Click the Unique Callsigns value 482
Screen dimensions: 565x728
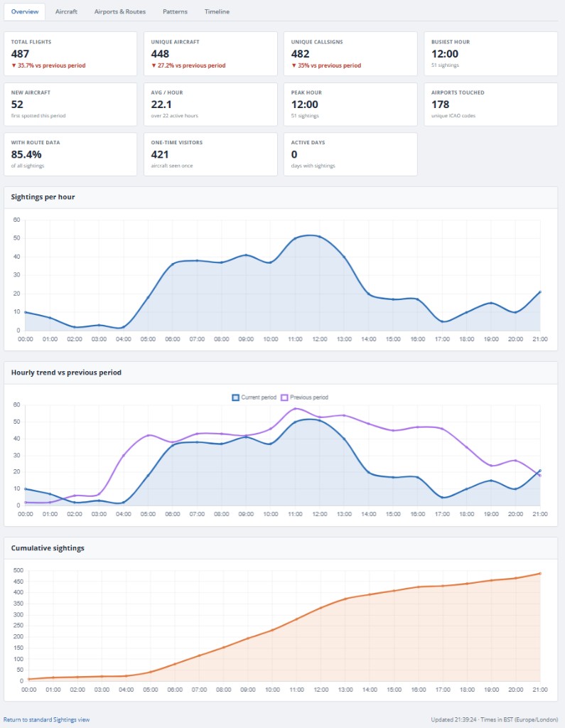point(301,54)
